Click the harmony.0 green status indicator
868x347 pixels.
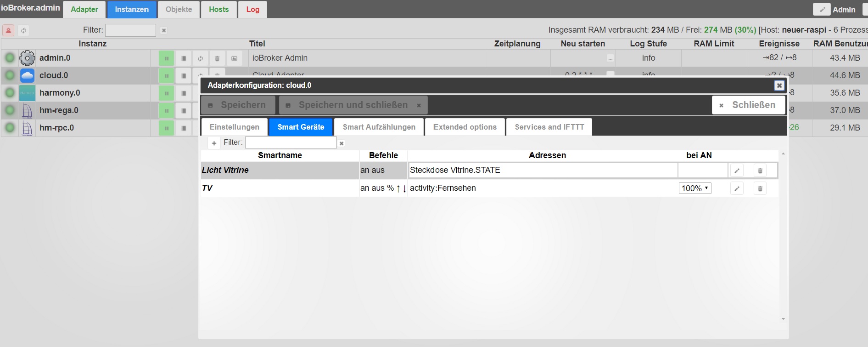coord(10,93)
